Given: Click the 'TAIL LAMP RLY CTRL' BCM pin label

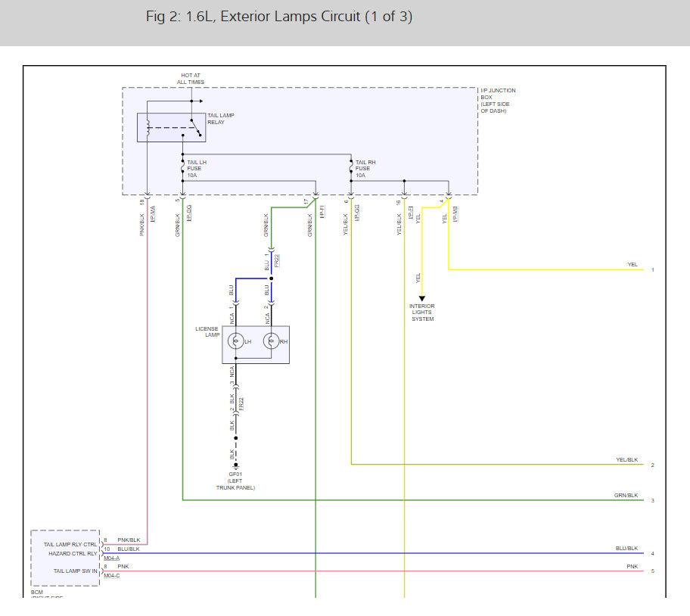Looking at the screenshot, I should [70, 544].
